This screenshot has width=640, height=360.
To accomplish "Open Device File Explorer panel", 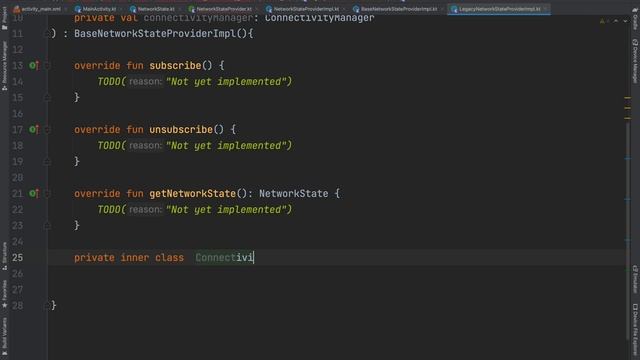I will tap(635, 331).
